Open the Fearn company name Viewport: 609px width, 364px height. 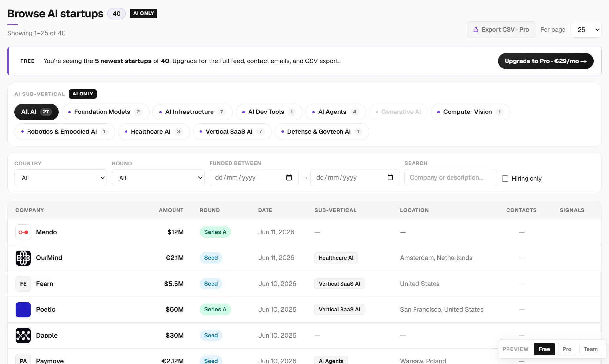(45, 284)
